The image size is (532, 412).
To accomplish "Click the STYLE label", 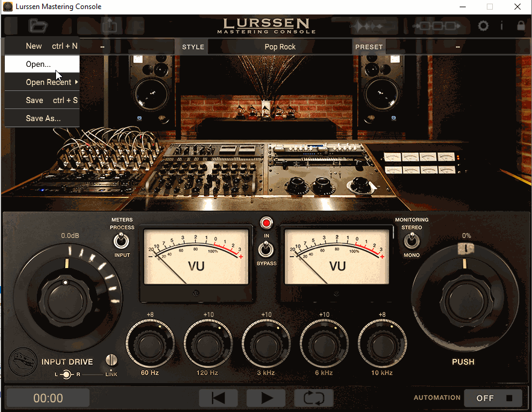I will 193,47.
